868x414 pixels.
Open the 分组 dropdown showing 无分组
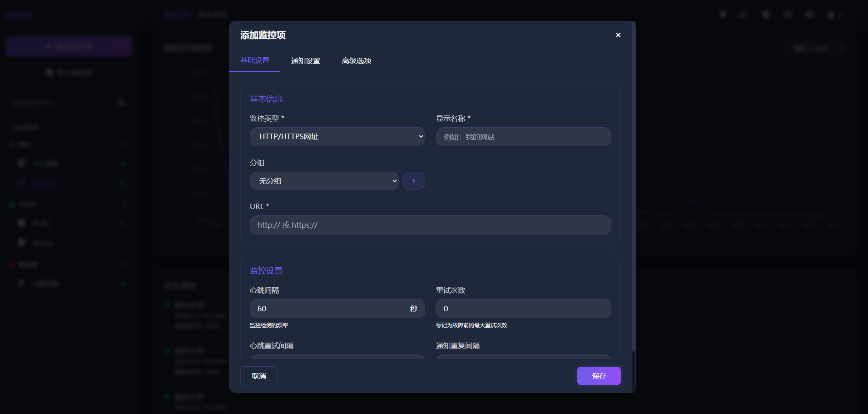324,181
